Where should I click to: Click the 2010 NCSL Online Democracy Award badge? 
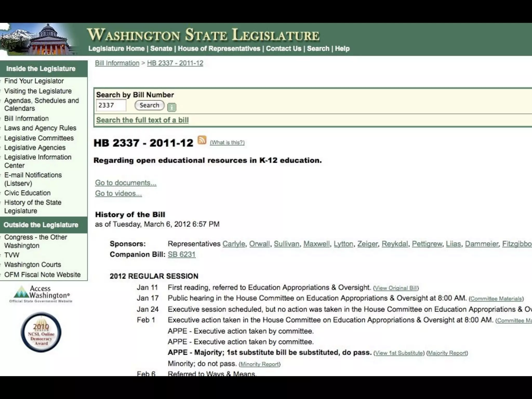tap(41, 332)
